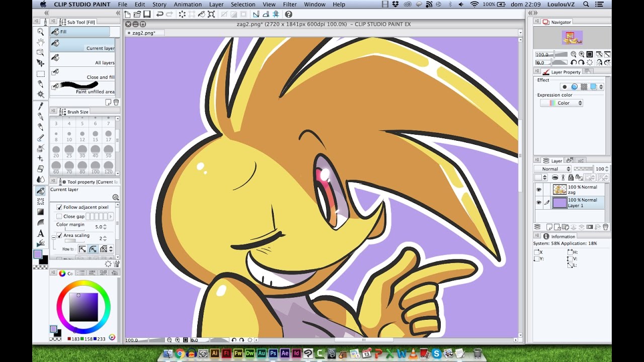Viewport: 644px width, 362px height.
Task: Click the delete layer trash icon
Action: [x=605, y=227]
